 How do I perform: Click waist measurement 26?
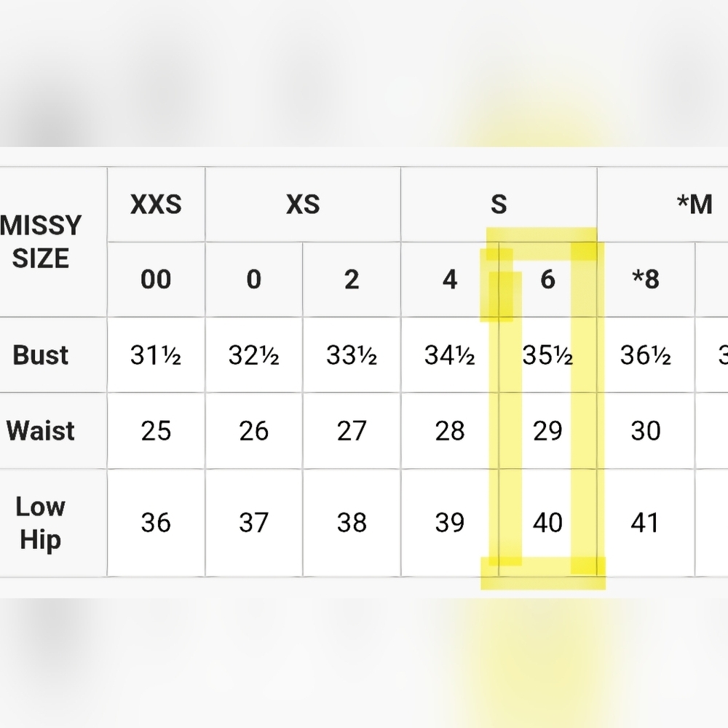click(254, 431)
